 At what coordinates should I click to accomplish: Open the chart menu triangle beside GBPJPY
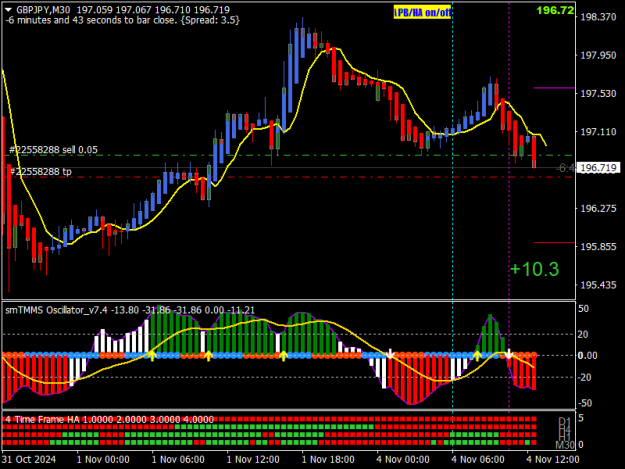pyautogui.click(x=8, y=10)
